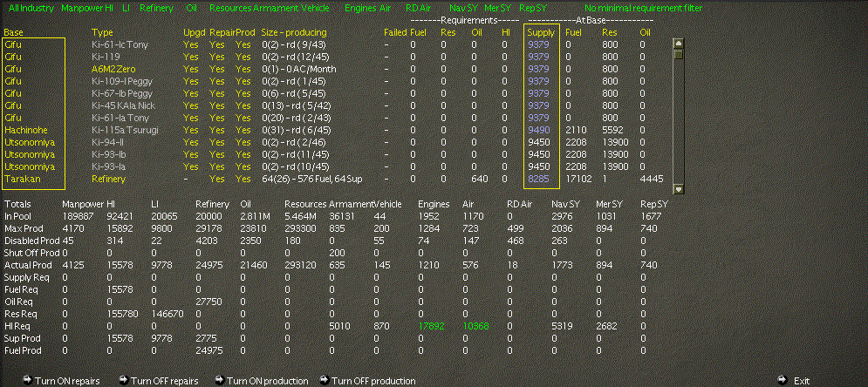
Task: Click the Ki-109-I Peggy type
Action: 122,81
